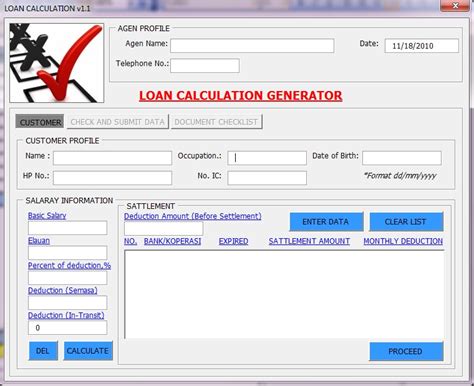
Task: Open the CHECK AND SUBMIT DATA tab
Action: (118, 122)
